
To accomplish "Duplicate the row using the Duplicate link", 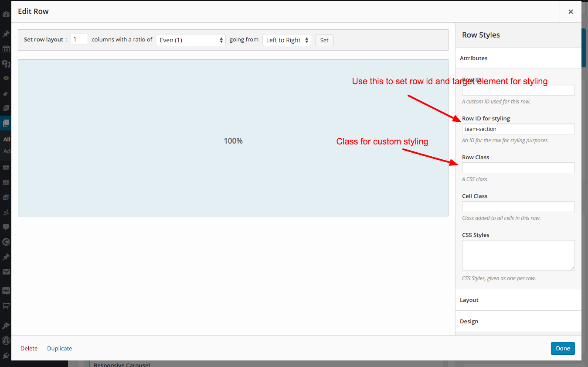I will [x=59, y=348].
